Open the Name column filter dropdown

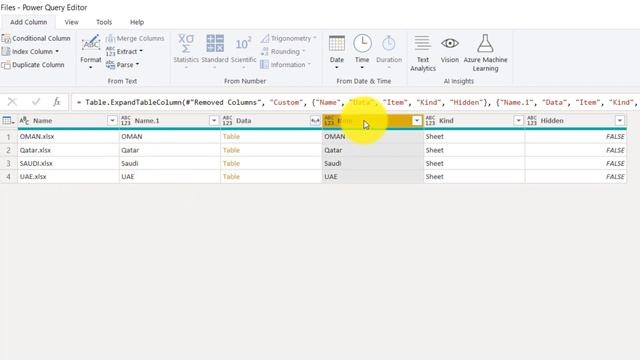112,120
